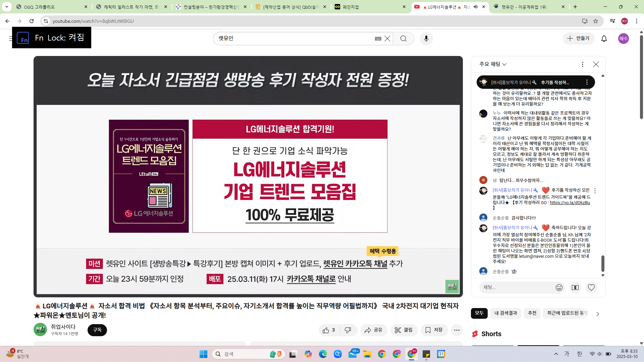Clear the search box with X
This screenshot has height=362, width=644.
tap(387, 39)
